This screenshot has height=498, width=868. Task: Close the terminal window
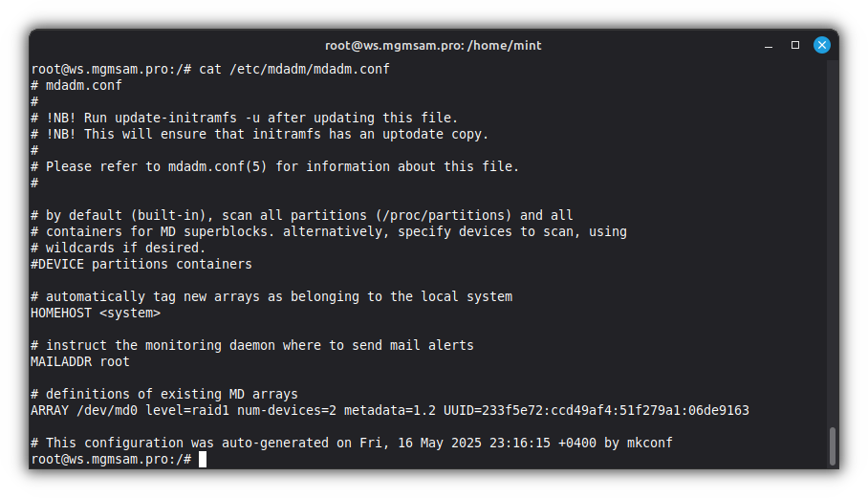(821, 45)
